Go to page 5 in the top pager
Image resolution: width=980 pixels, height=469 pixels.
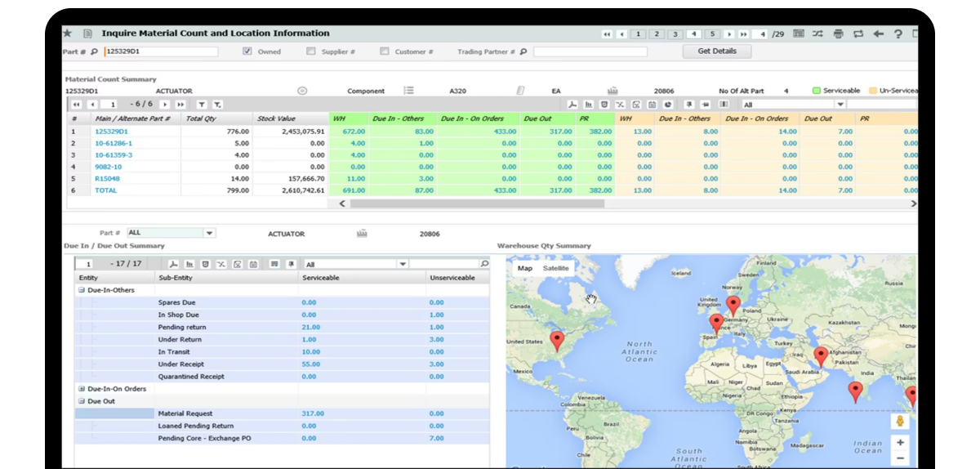point(711,34)
